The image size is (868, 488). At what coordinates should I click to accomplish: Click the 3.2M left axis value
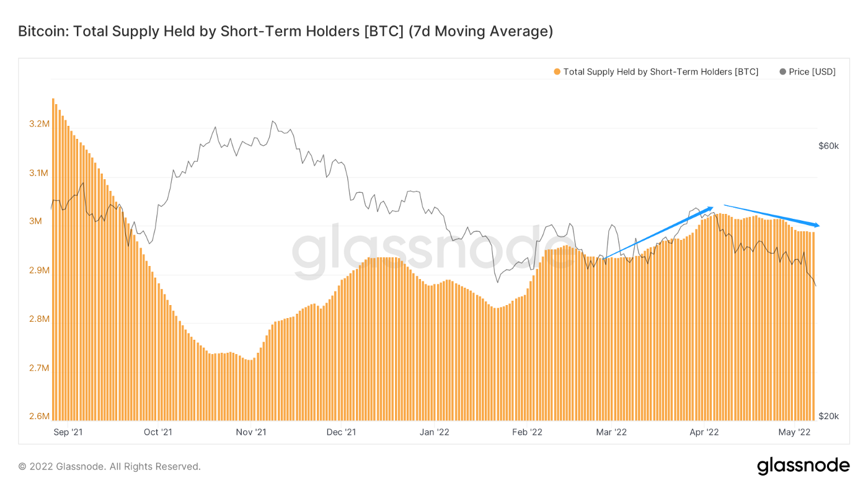(x=39, y=124)
